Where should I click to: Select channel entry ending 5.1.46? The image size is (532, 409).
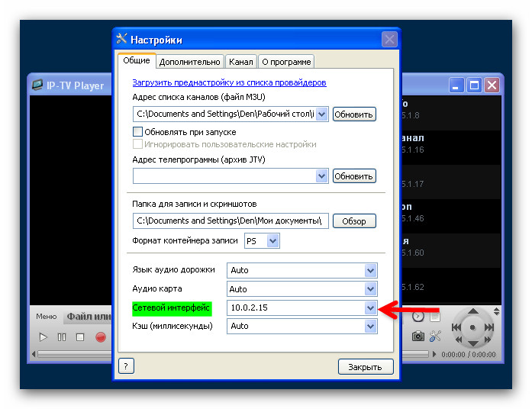click(451, 217)
